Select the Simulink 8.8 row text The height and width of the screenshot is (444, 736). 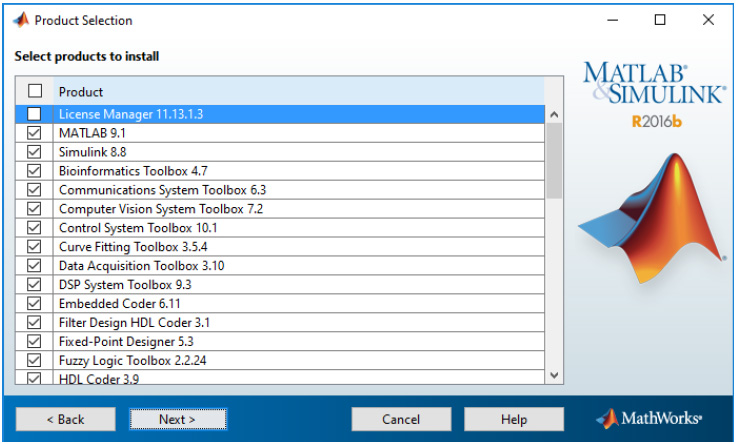(x=92, y=152)
